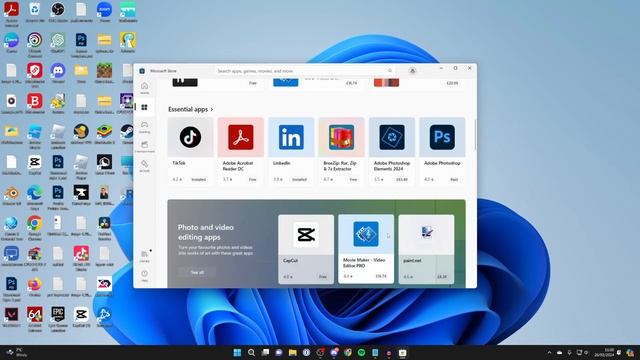This screenshot has height=360, width=640.
Task: Click the Store window vertical scrollbar
Action: click(475, 135)
